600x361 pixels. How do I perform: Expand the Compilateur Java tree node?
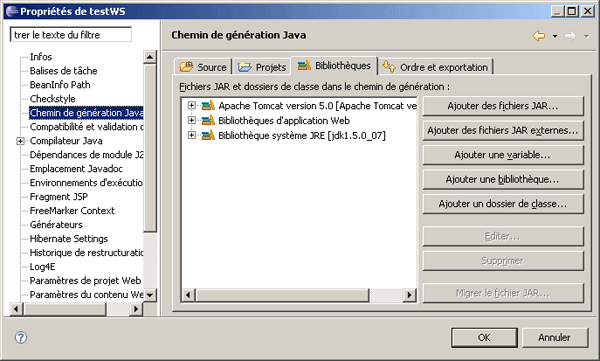[x=20, y=141]
